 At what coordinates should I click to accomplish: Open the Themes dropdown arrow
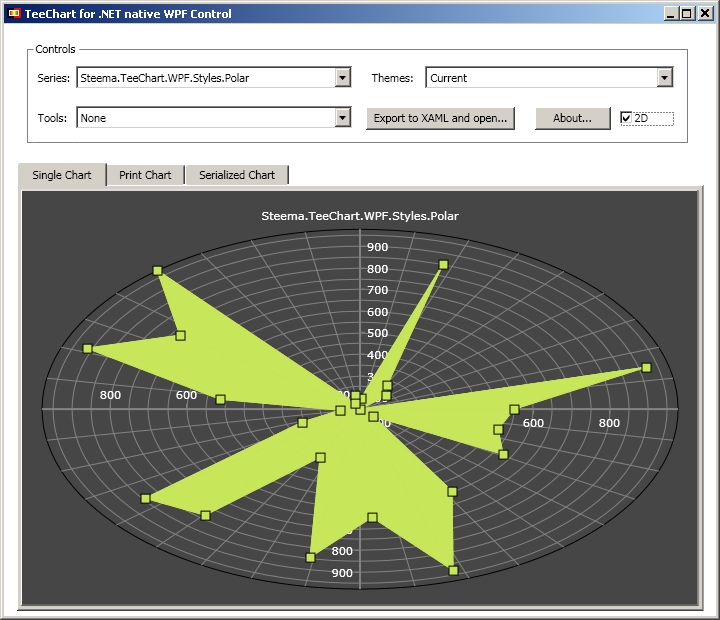pos(664,78)
